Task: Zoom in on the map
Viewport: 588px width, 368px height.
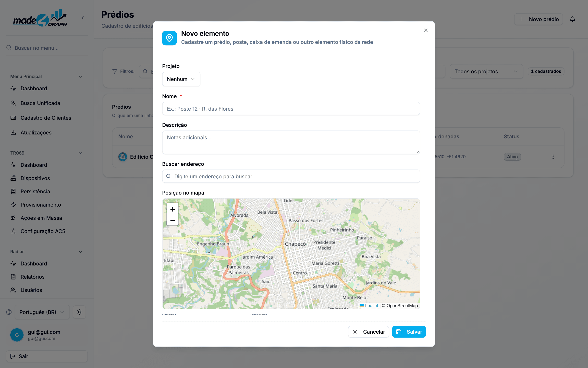Action: point(172,209)
